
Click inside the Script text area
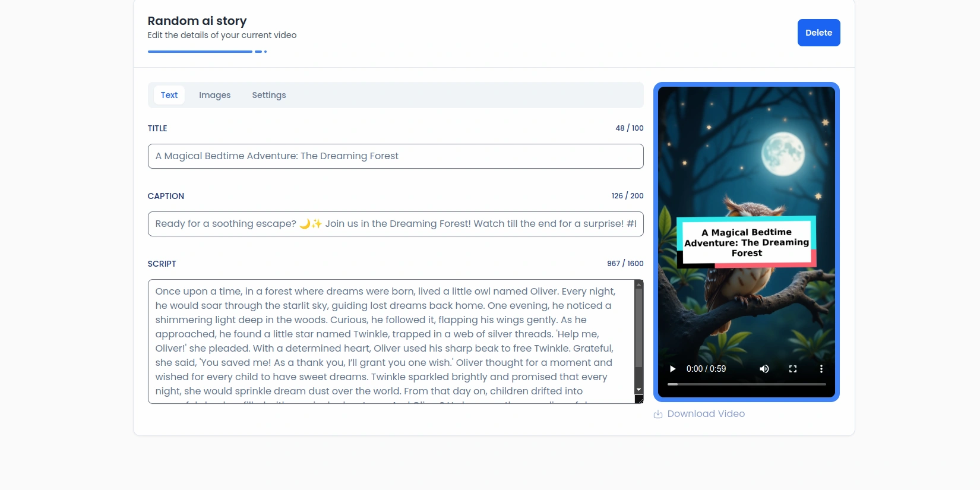[x=386, y=341]
